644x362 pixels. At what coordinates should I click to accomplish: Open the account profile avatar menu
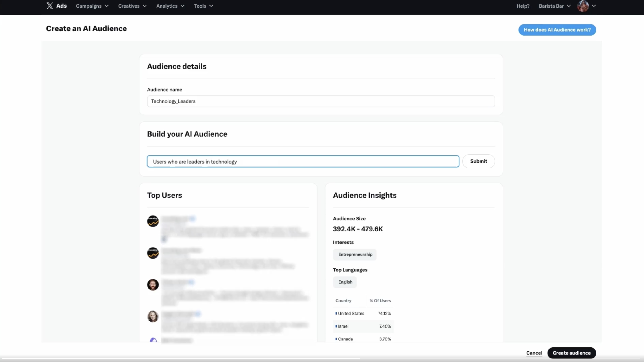pos(583,6)
